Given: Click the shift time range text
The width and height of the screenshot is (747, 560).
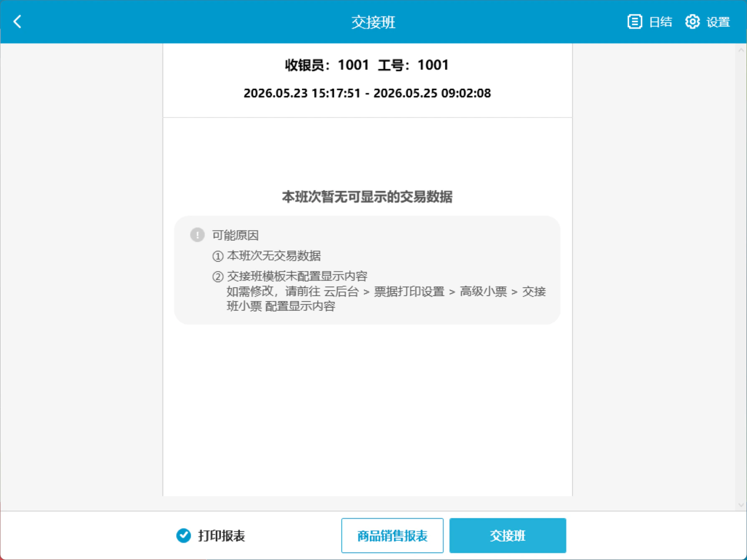Looking at the screenshot, I should 367,93.
